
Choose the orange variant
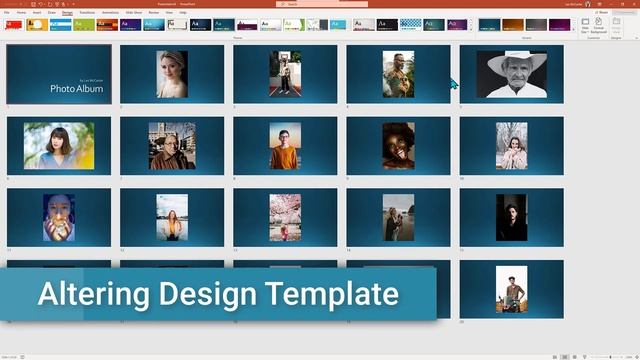513,25
